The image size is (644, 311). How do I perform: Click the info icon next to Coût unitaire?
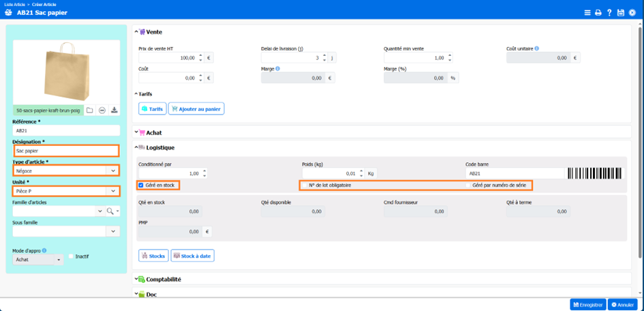pyautogui.click(x=538, y=48)
